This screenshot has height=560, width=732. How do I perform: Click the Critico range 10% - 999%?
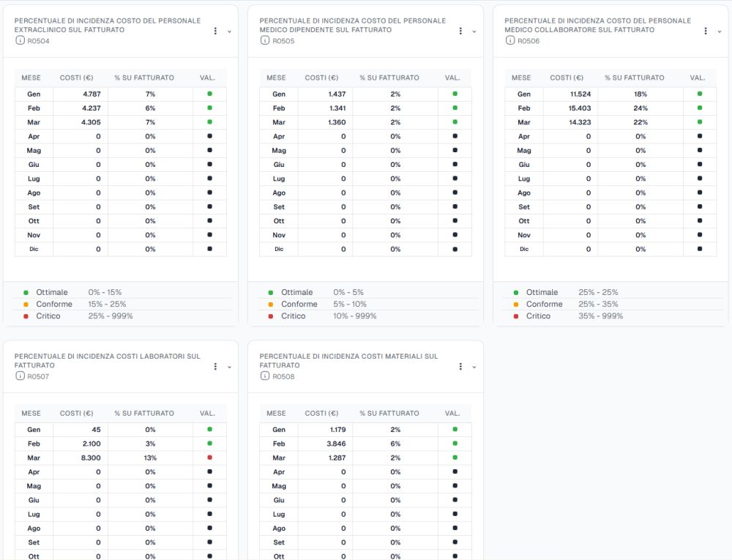(x=355, y=316)
